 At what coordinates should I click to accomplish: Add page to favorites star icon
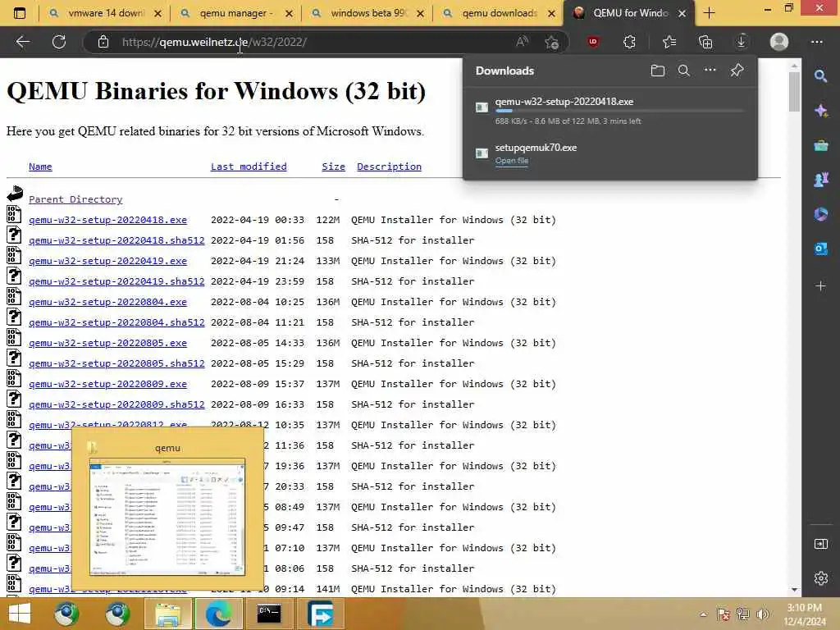[x=552, y=42]
